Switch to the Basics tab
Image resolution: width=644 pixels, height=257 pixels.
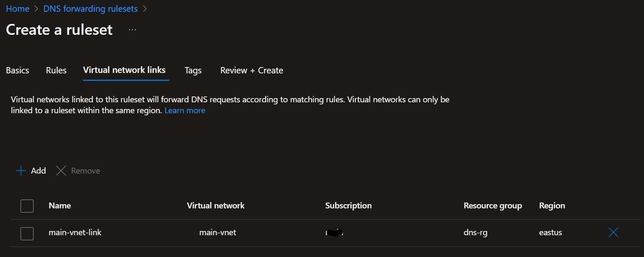[17, 70]
